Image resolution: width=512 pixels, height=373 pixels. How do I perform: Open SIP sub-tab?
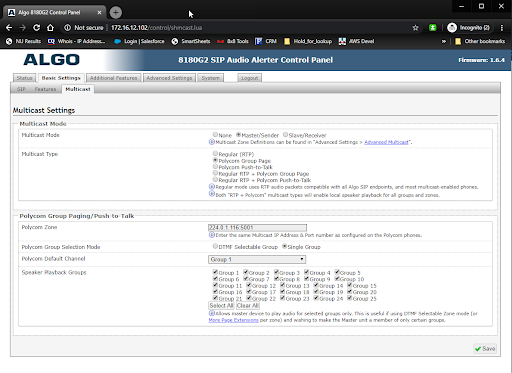click(x=21, y=89)
